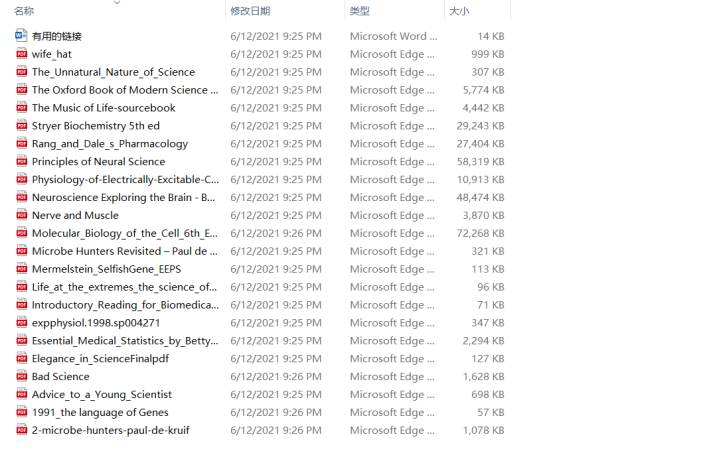Select 2-microbe-hunters-paul-de-kruif file name
This screenshot has height=464, width=701.
point(110,430)
